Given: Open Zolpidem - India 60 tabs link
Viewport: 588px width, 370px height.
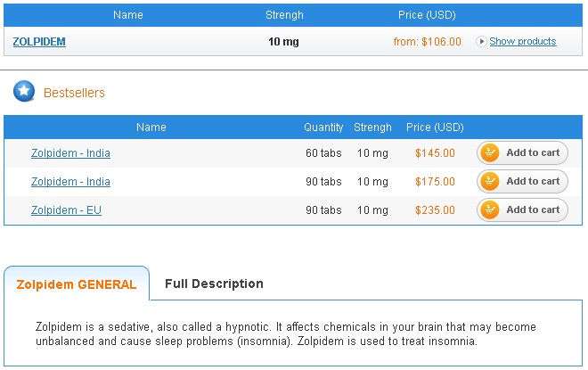Looking at the screenshot, I should pyautogui.click(x=70, y=153).
